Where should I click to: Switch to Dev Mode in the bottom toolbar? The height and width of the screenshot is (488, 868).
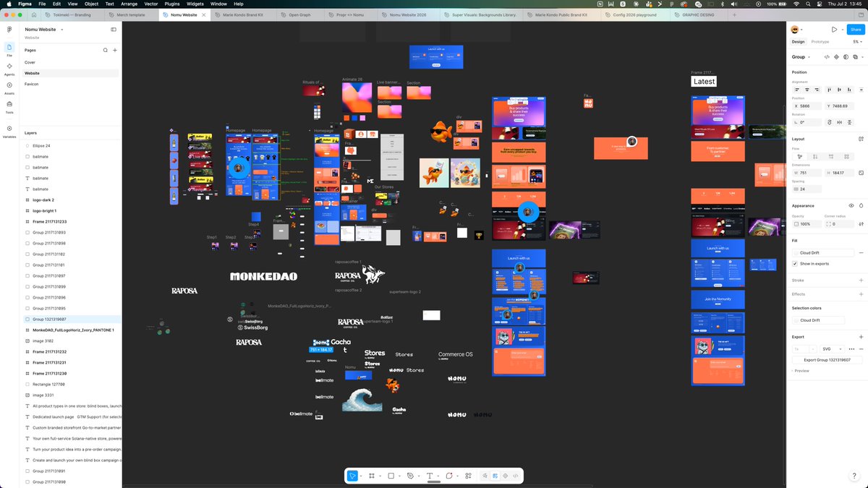(516, 476)
